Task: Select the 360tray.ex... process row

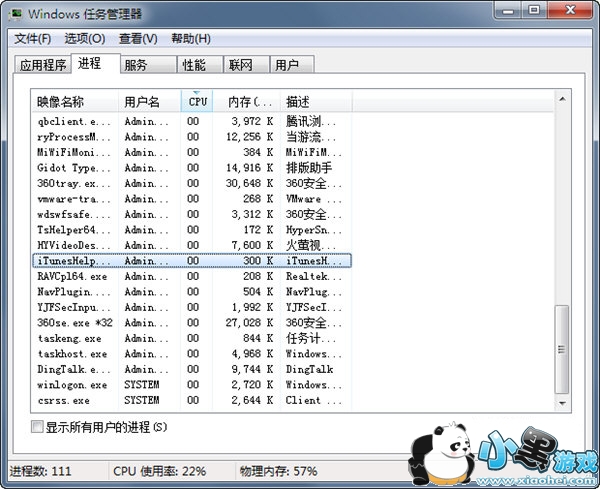Action: [x=191, y=184]
